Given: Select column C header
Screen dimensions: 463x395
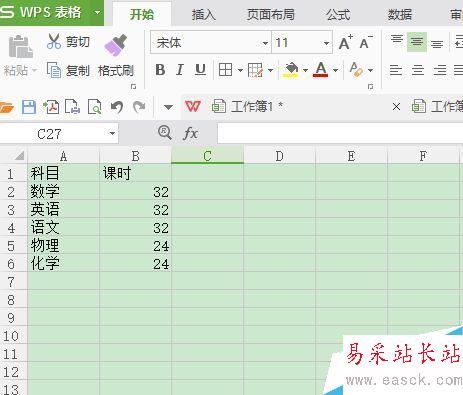Looking at the screenshot, I should coord(207,156).
